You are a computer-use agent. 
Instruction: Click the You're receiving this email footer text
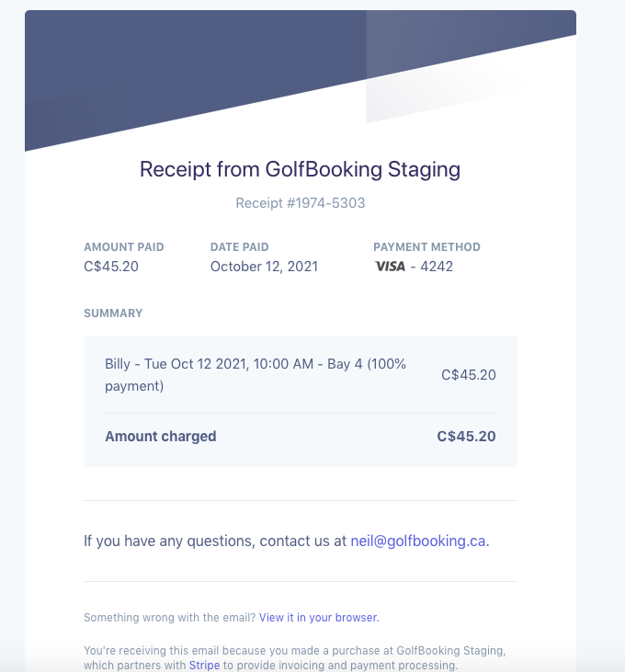point(295,658)
